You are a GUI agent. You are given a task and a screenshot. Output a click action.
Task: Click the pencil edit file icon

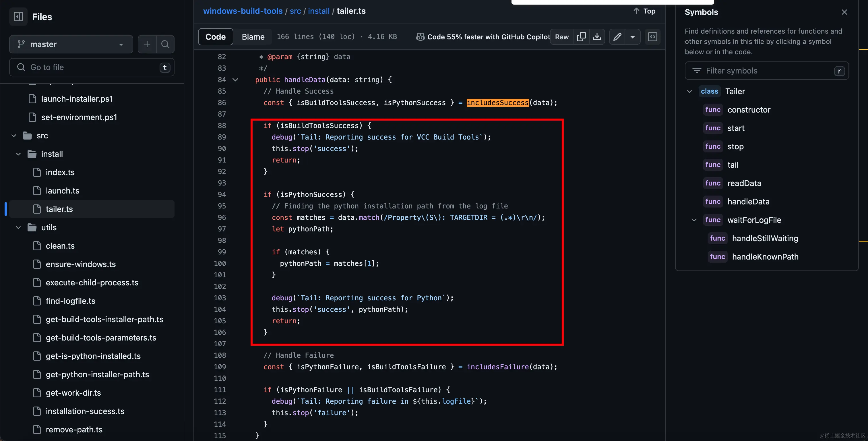pos(617,37)
